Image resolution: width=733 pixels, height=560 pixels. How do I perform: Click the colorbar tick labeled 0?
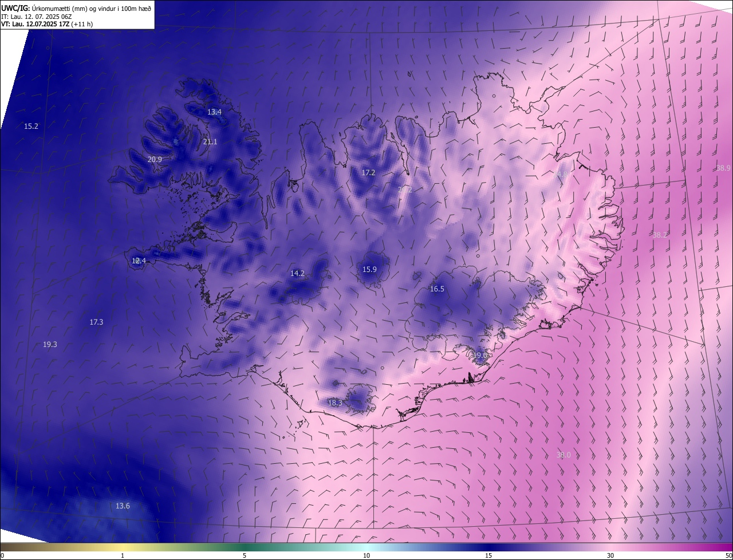[x=2, y=555]
